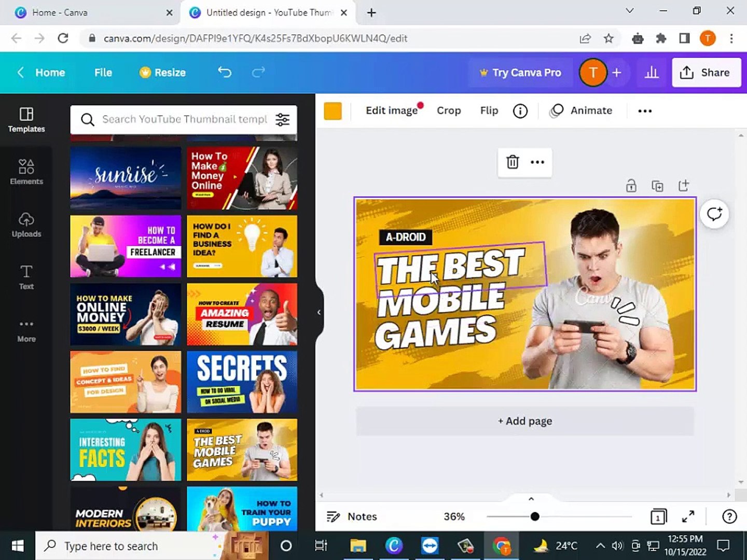
Task: Lock the page with padlock icon
Action: [x=631, y=186]
